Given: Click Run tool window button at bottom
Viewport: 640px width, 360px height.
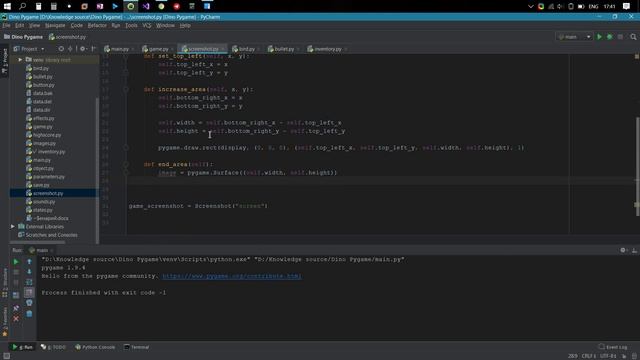Looking at the screenshot, I should click(22, 347).
